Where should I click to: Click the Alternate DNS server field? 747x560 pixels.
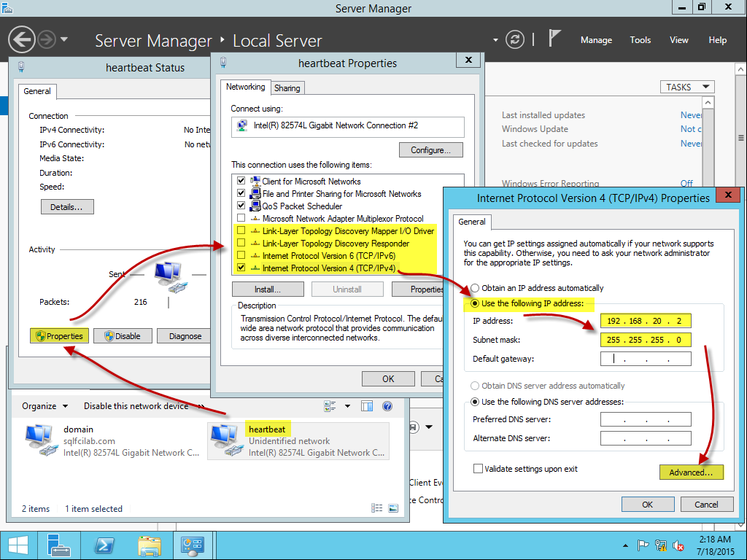click(x=646, y=438)
